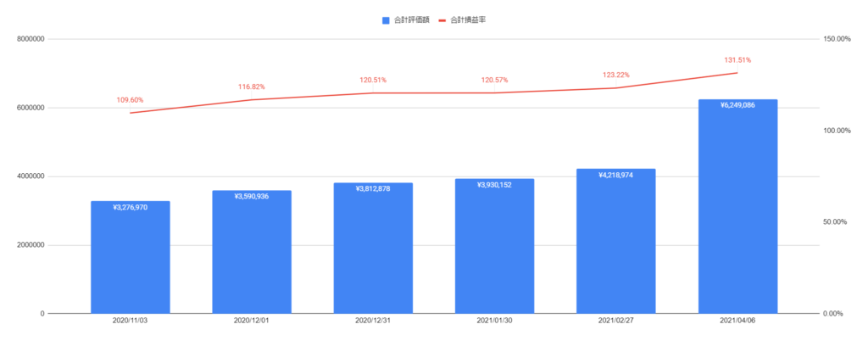
Task: Click the 50.00% right axis label
Action: pos(837,222)
